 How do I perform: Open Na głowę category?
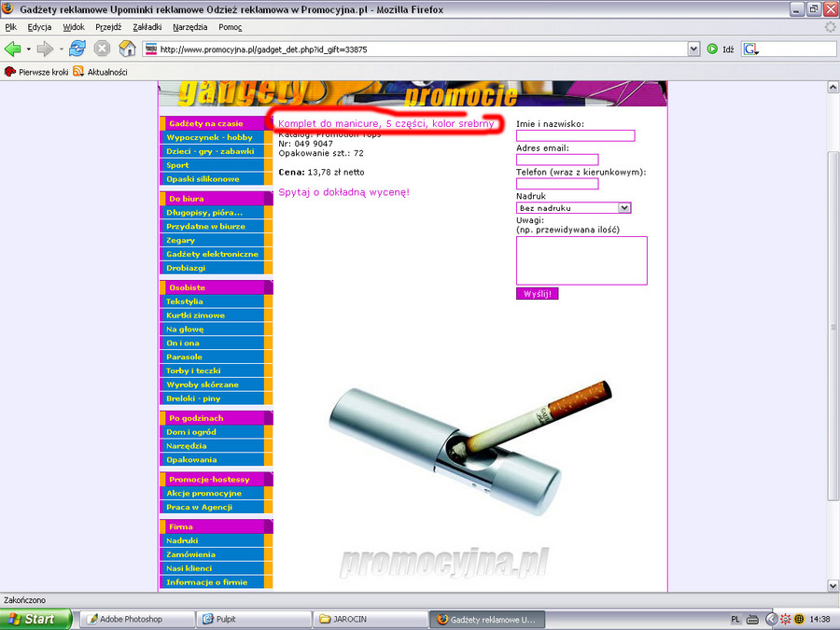pyautogui.click(x=212, y=329)
